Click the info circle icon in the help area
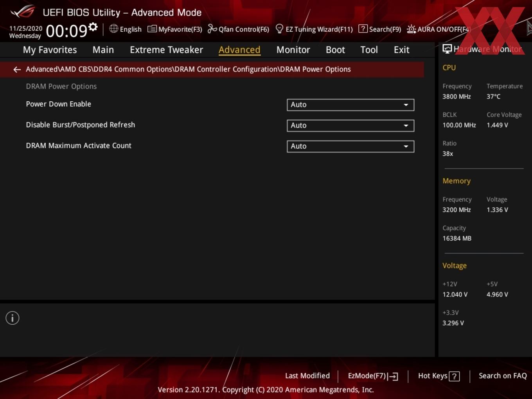 tap(13, 318)
